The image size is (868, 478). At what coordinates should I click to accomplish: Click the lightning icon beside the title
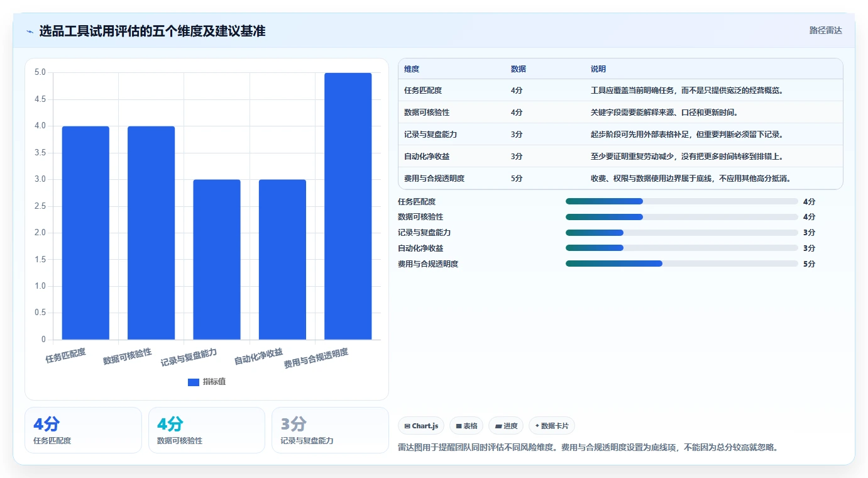30,31
